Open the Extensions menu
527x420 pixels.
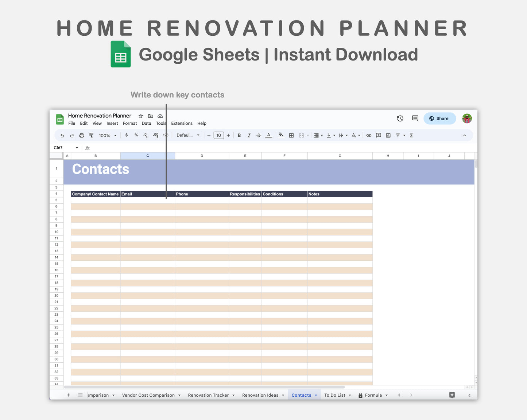[182, 124]
